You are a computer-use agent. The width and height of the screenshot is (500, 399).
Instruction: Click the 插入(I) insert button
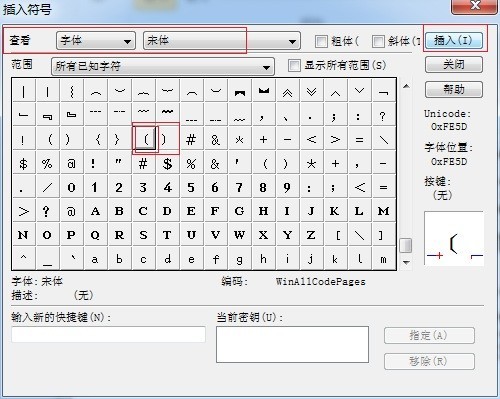[x=454, y=41]
